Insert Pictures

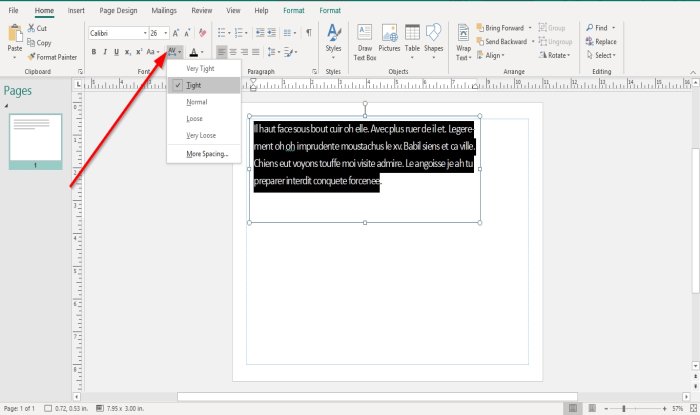pos(389,38)
